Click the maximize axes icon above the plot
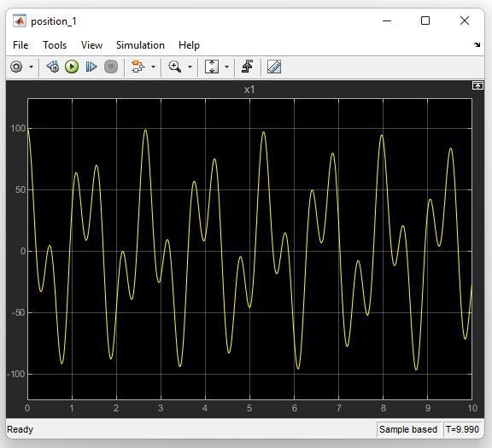This screenshot has width=492, height=448. click(x=477, y=85)
